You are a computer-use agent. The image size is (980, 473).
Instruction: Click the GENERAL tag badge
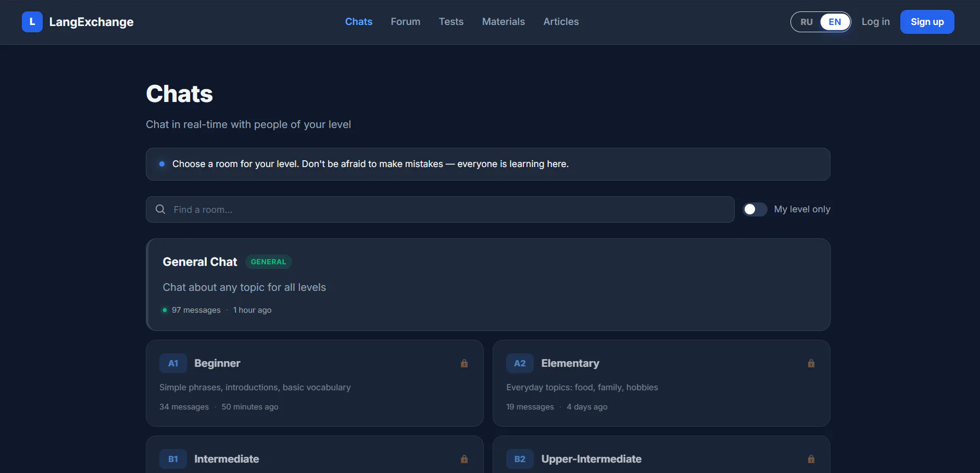(269, 262)
